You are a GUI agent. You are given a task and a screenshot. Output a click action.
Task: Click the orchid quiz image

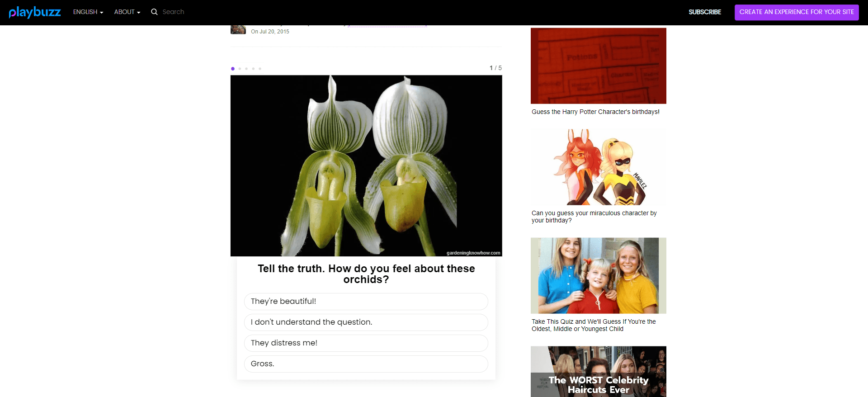[x=366, y=165]
